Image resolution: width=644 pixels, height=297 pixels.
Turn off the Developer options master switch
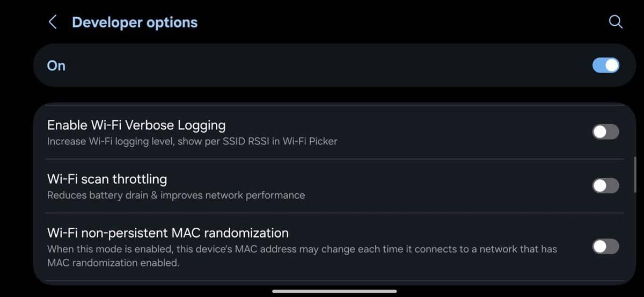(x=605, y=66)
